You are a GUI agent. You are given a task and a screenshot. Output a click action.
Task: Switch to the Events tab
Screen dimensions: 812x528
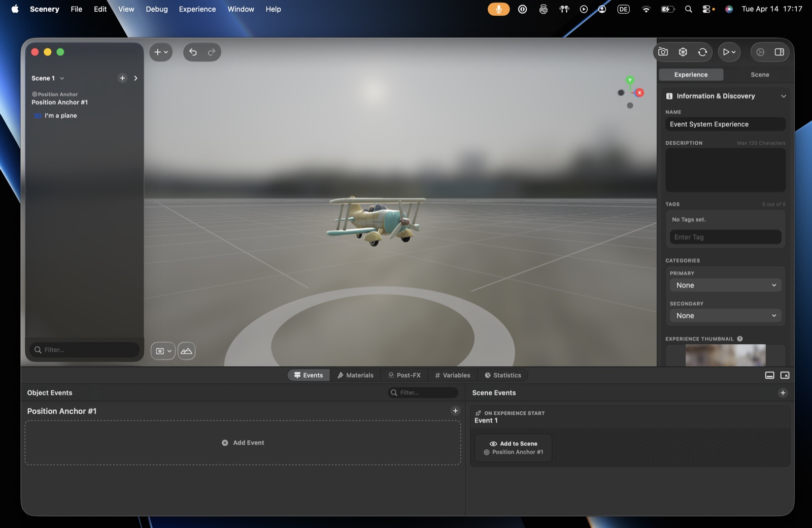[309, 375]
